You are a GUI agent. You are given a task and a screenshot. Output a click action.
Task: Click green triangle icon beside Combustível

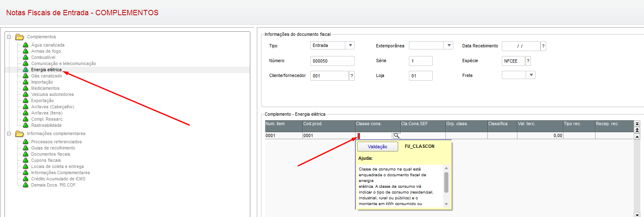[25, 57]
